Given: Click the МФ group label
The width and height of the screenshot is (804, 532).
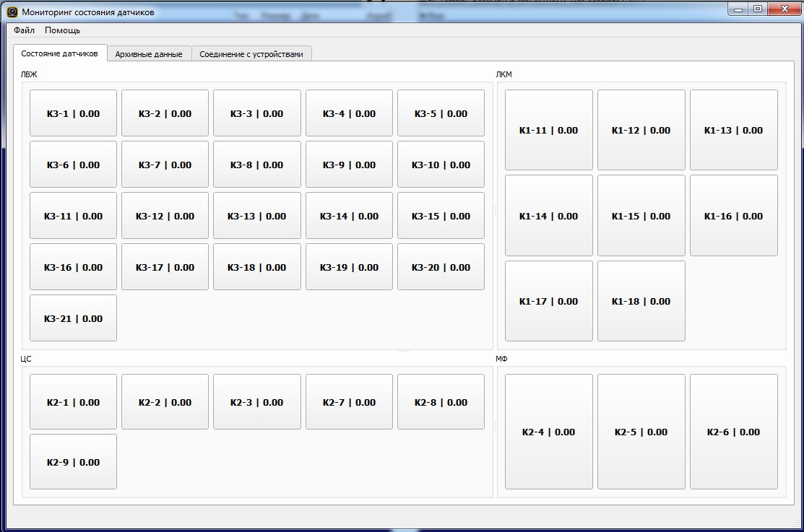Looking at the screenshot, I should [x=501, y=359].
